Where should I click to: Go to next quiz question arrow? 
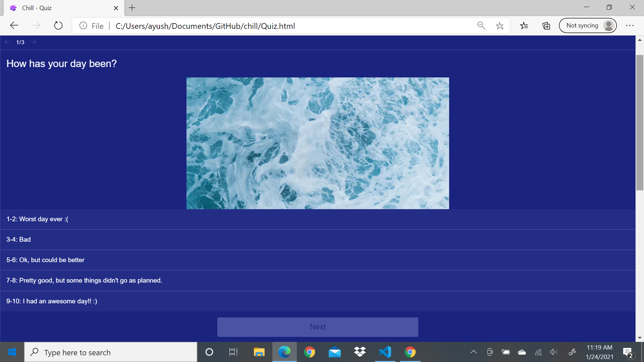pyautogui.click(x=34, y=42)
